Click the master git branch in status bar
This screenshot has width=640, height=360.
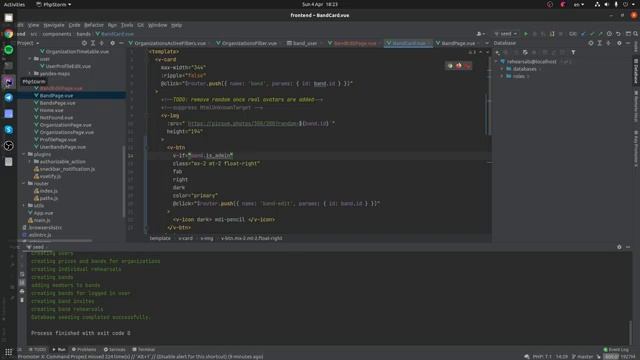click(x=582, y=356)
